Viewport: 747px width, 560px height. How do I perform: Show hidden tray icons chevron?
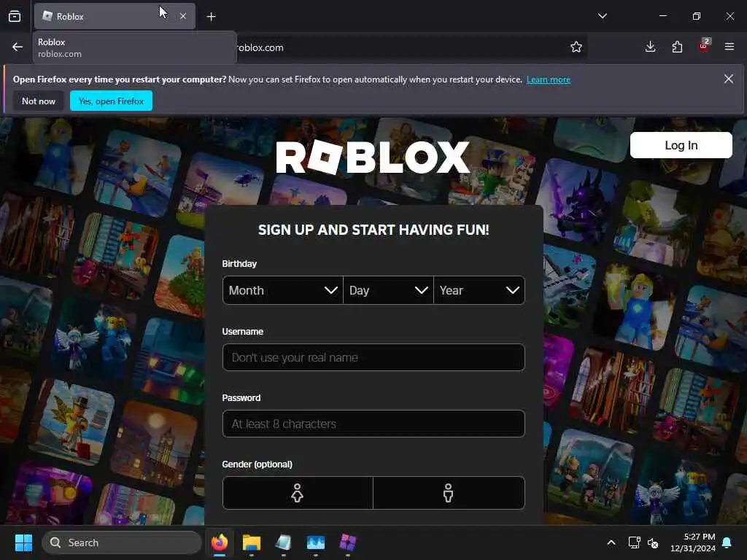point(611,542)
